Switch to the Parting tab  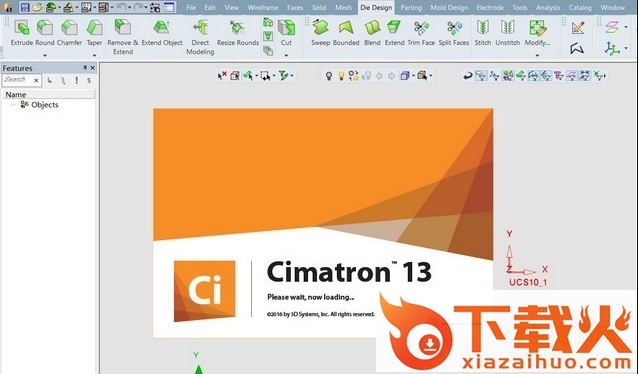tap(411, 7)
